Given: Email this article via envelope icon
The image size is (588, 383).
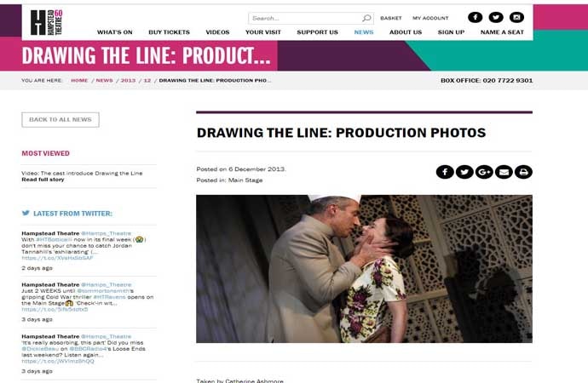Looking at the screenshot, I should click(504, 172).
